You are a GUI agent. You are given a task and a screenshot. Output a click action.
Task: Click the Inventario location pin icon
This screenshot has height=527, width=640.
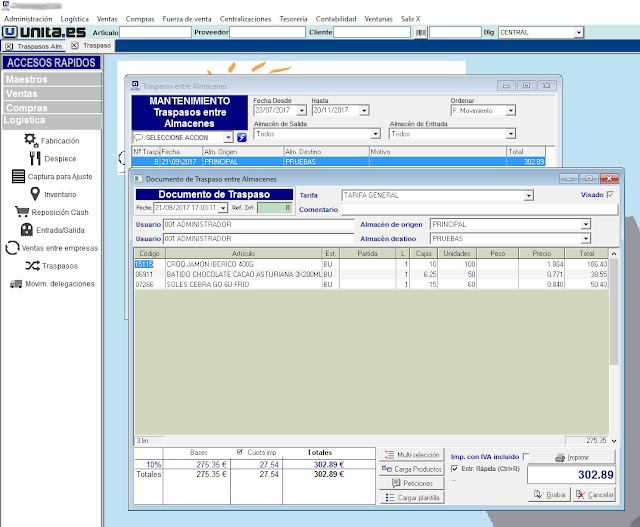tap(35, 194)
